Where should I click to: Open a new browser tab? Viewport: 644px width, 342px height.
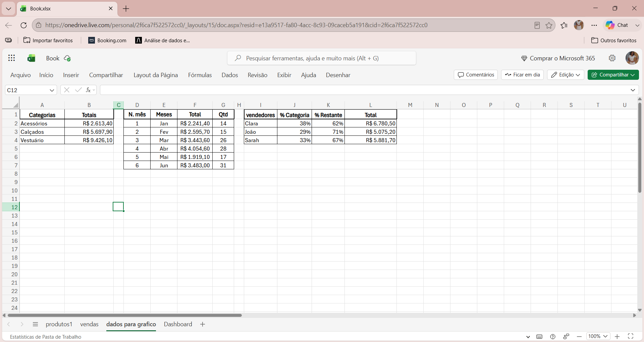(126, 9)
